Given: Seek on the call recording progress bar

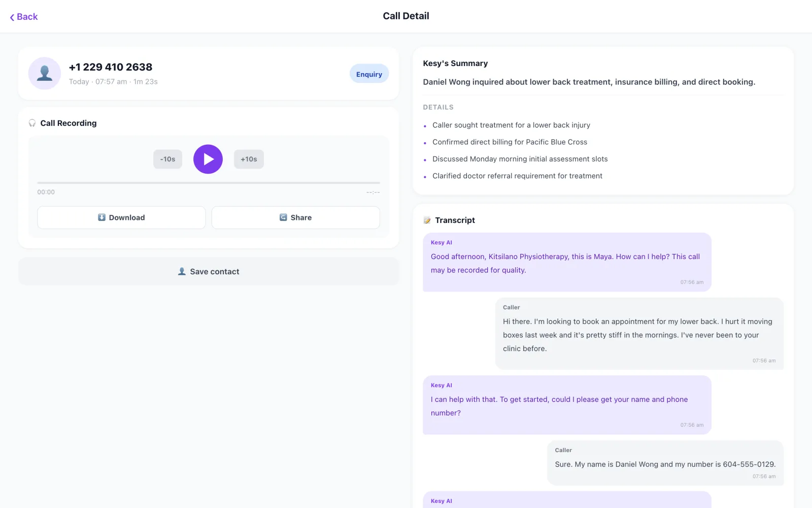Looking at the screenshot, I should [x=209, y=182].
